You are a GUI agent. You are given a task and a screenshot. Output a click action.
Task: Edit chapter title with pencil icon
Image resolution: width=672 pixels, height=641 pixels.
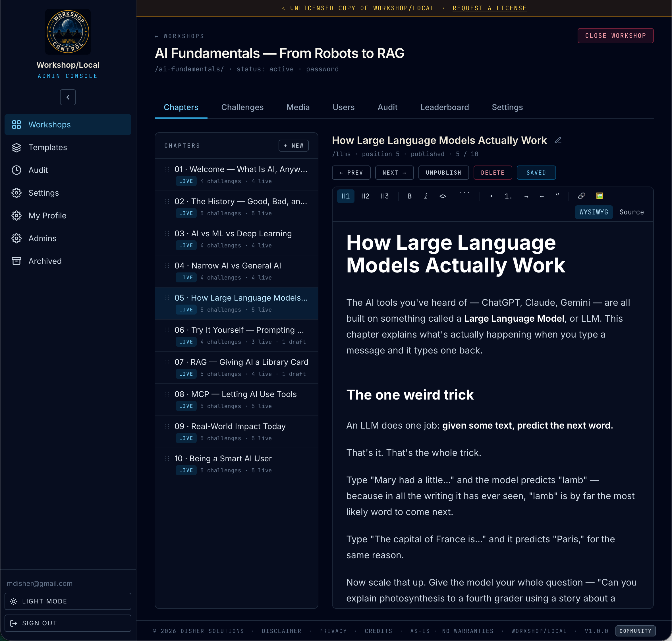558,140
